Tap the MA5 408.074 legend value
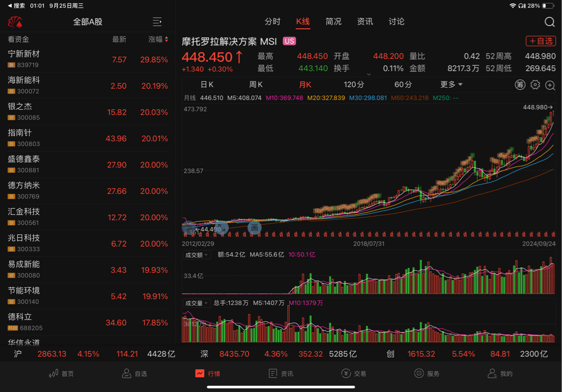Screen dimensions: 562x392 click(x=244, y=97)
